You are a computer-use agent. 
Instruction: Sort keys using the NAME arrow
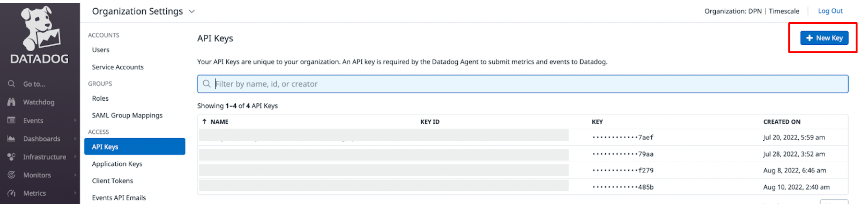pyautogui.click(x=204, y=122)
